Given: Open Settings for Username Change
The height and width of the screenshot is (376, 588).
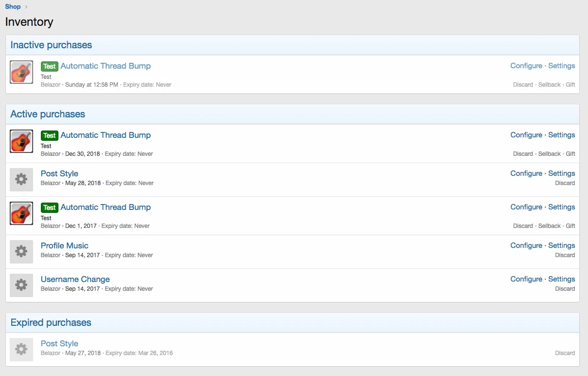Looking at the screenshot, I should point(561,279).
